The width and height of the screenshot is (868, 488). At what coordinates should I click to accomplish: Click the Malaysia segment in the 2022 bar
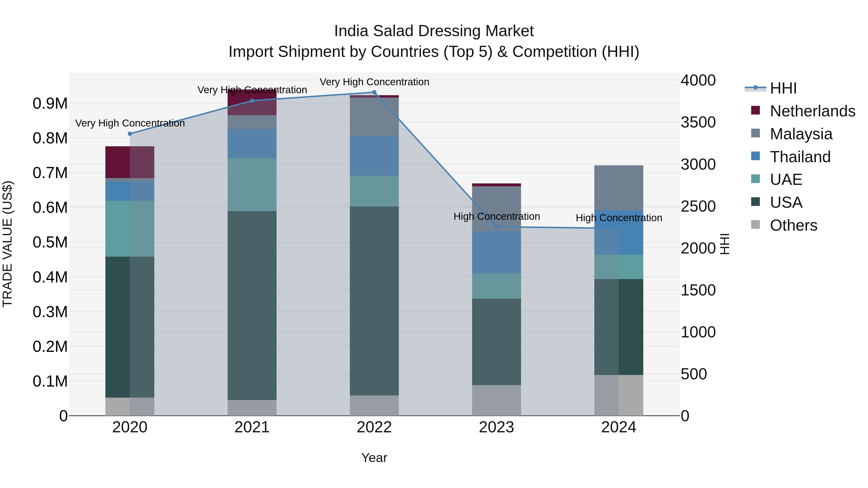pyautogui.click(x=374, y=117)
